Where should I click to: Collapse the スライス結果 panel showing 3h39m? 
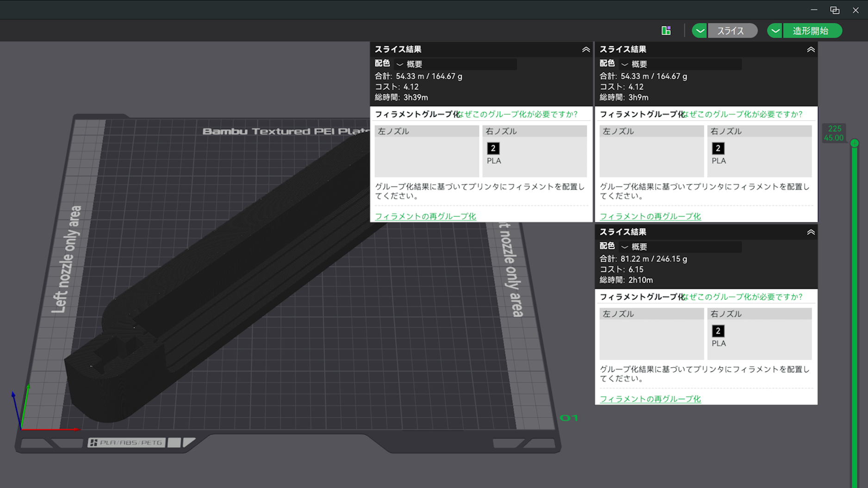point(586,49)
